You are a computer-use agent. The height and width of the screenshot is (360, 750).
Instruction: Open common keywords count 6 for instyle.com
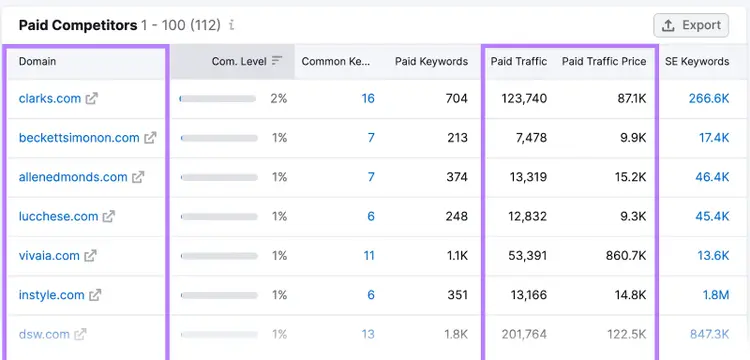(x=371, y=295)
